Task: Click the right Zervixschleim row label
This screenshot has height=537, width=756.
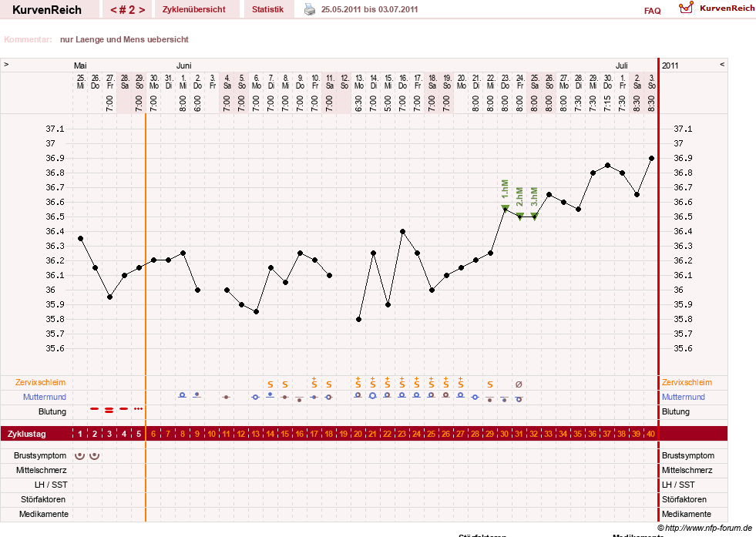Action: 687,382
